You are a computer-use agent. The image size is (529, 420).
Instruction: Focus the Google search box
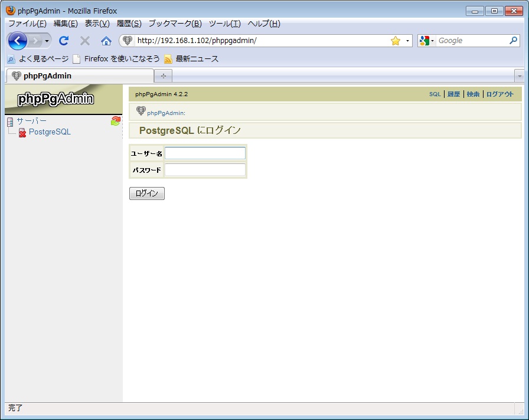pyautogui.click(x=472, y=41)
